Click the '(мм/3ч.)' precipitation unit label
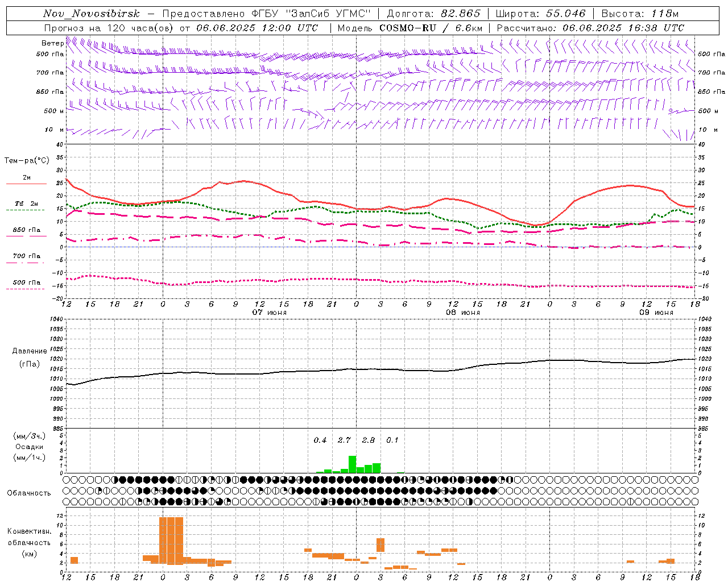Screen dimensions: 728x582 click(30, 436)
